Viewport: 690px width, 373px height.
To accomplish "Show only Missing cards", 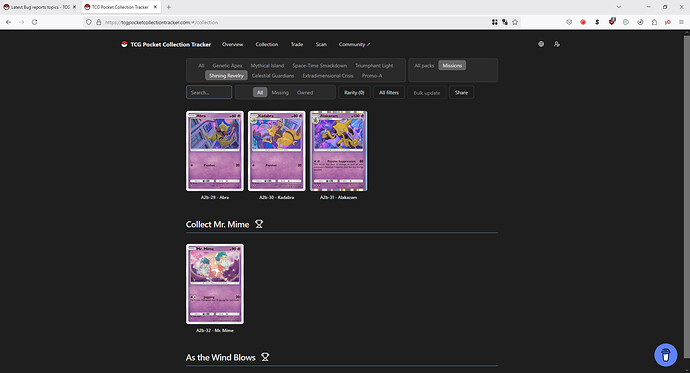I will point(280,92).
